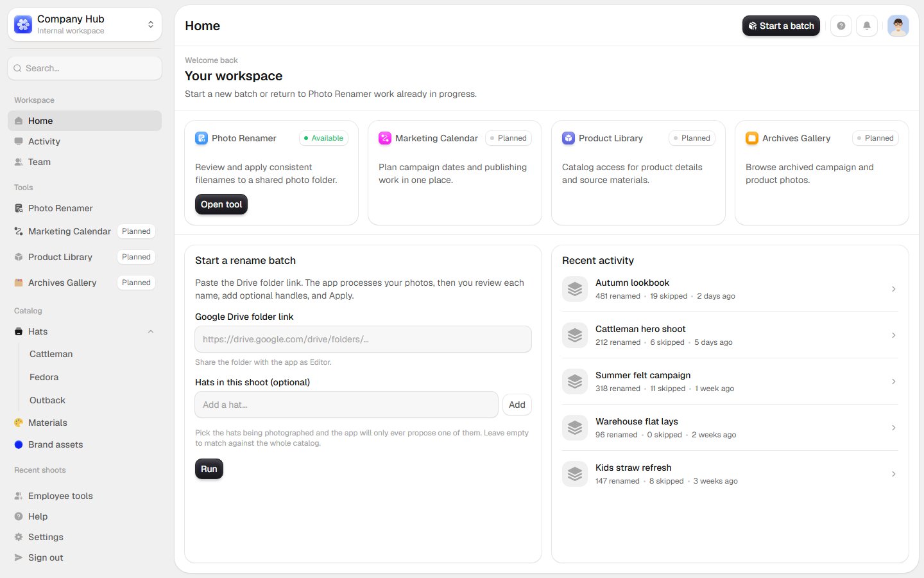Open the Company Hub workspace switcher
Viewport: 924px width, 578px height.
coord(85,24)
